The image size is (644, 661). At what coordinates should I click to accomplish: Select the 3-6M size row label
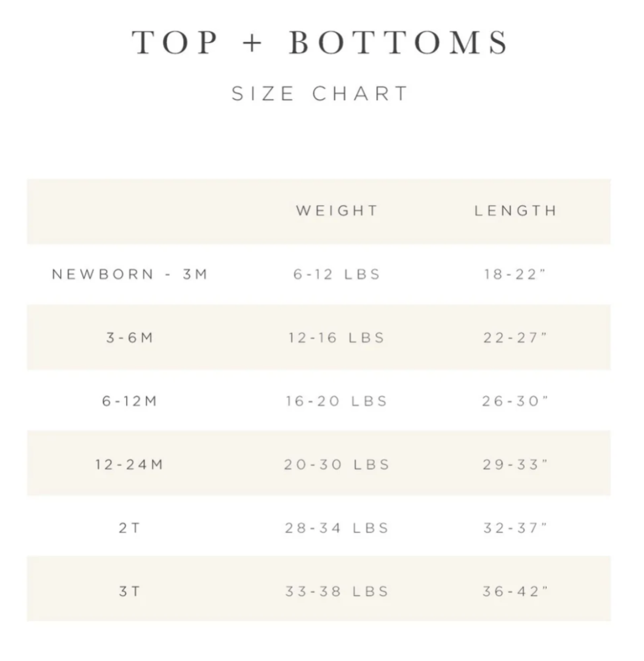(x=130, y=338)
